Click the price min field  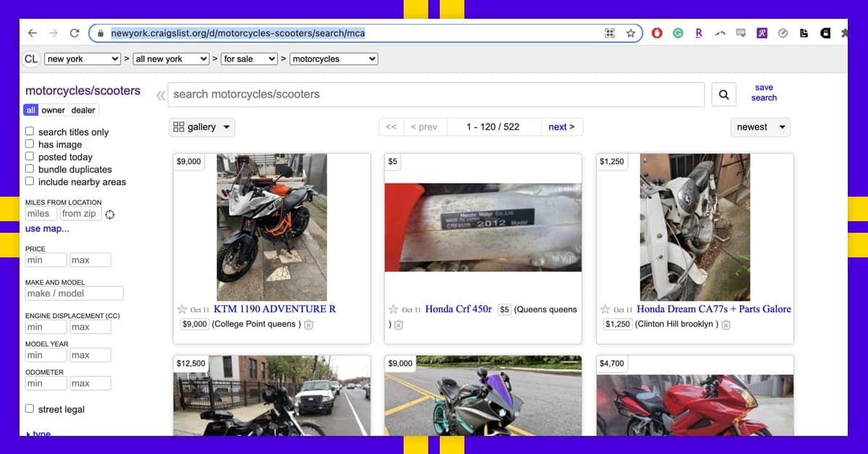[46, 260]
